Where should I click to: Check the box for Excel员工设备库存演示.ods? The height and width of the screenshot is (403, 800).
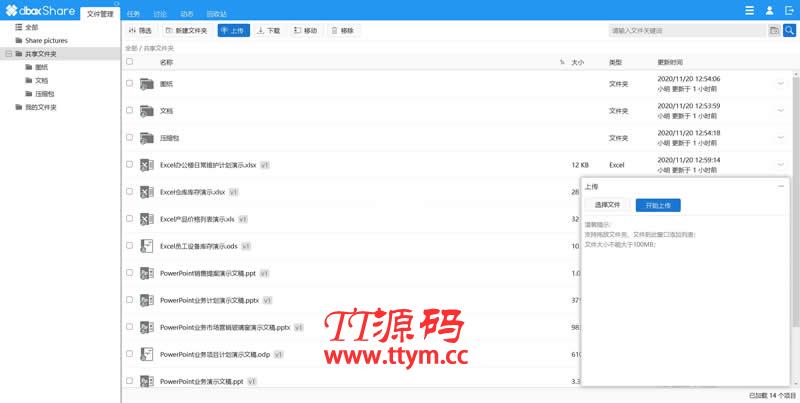click(130, 245)
